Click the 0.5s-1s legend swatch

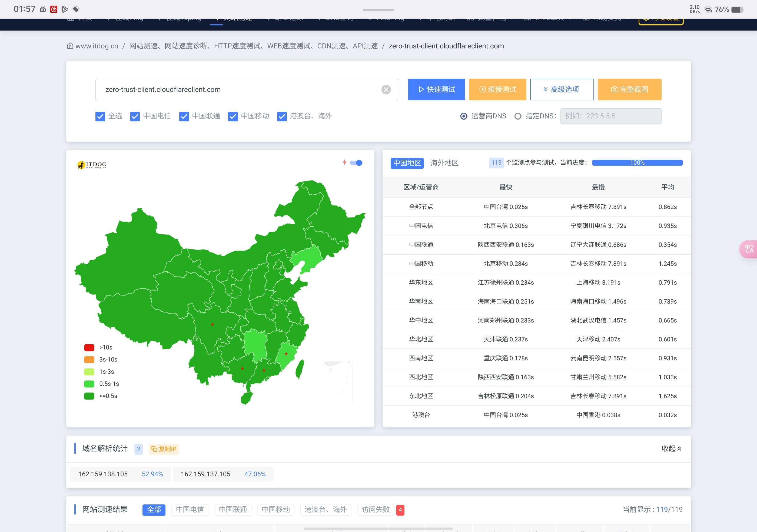tap(89, 384)
